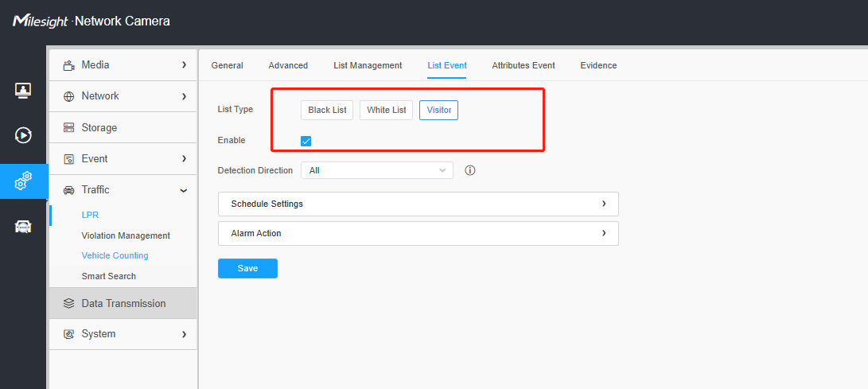Screen dimensions: 868x389
Task: Expand Schedule Settings section
Action: coord(418,204)
